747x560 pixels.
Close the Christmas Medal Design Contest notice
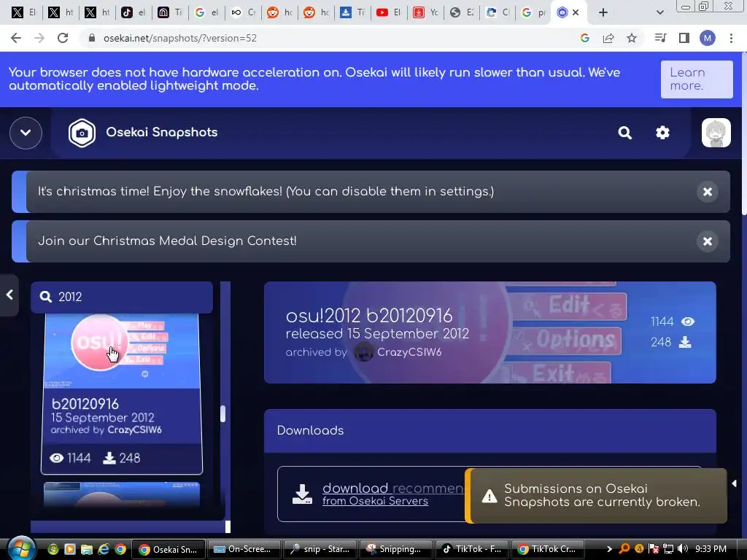tap(708, 241)
